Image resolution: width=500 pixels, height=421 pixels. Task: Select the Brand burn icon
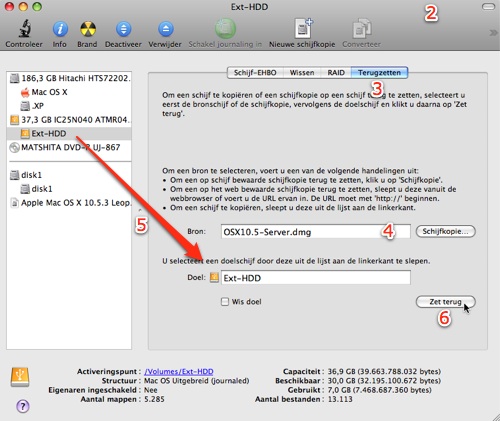point(88,29)
